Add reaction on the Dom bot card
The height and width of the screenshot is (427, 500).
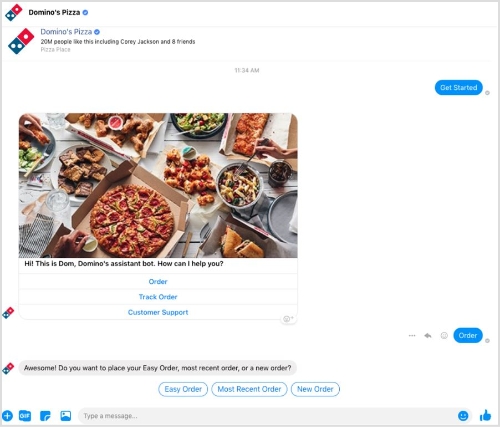tap(288, 319)
